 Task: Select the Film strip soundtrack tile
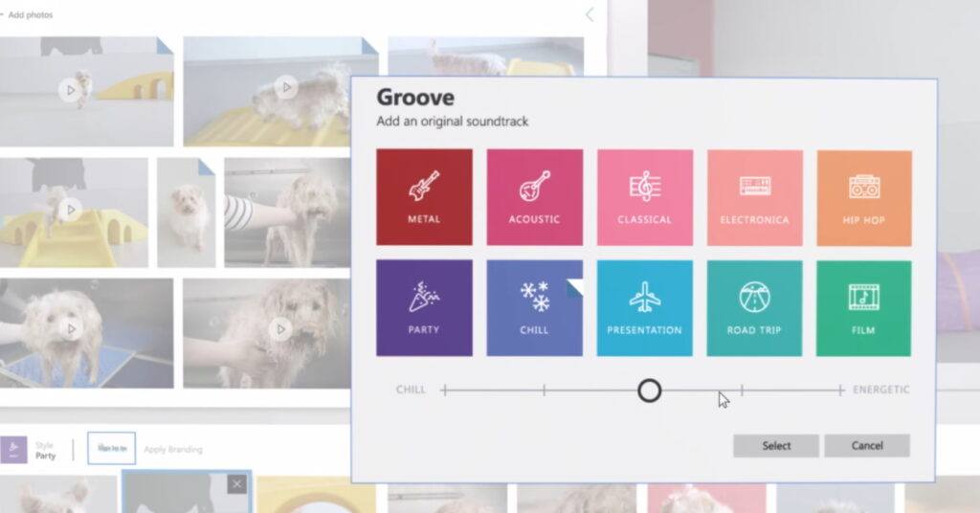pos(864,309)
